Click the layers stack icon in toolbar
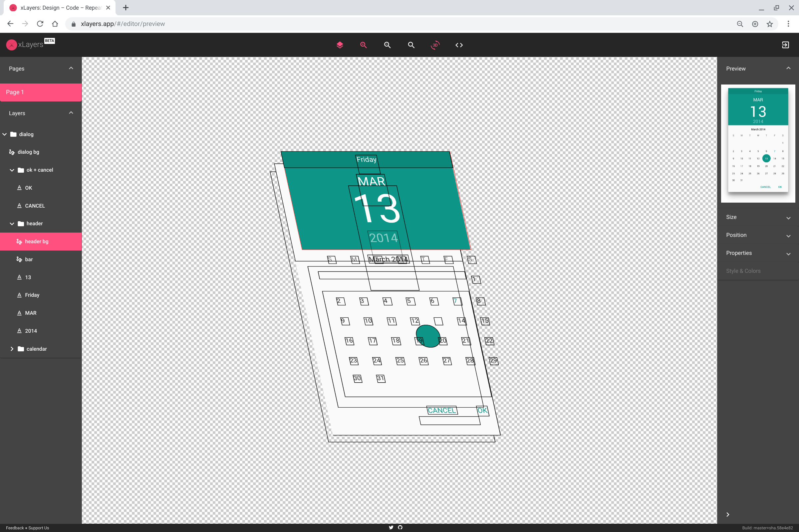 tap(340, 45)
